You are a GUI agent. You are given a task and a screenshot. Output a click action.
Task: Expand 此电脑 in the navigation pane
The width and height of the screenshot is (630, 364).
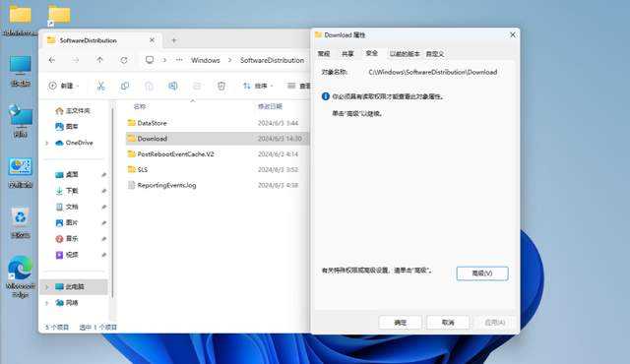[x=47, y=286]
